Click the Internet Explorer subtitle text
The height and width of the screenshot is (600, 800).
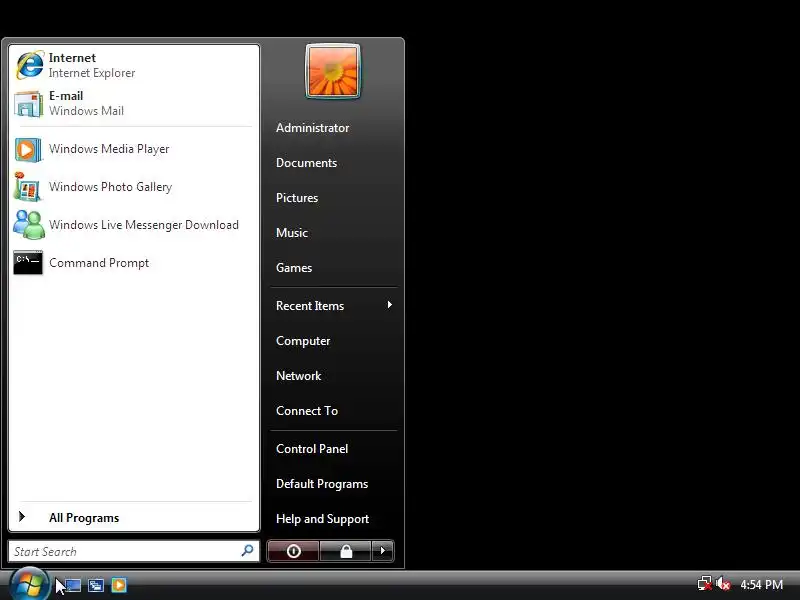click(92, 73)
